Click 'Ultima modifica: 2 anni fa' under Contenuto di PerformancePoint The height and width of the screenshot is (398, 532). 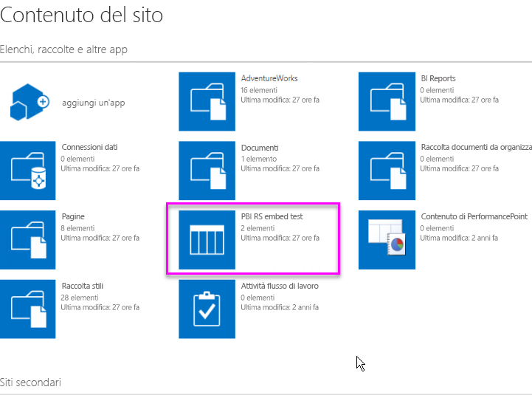(459, 238)
